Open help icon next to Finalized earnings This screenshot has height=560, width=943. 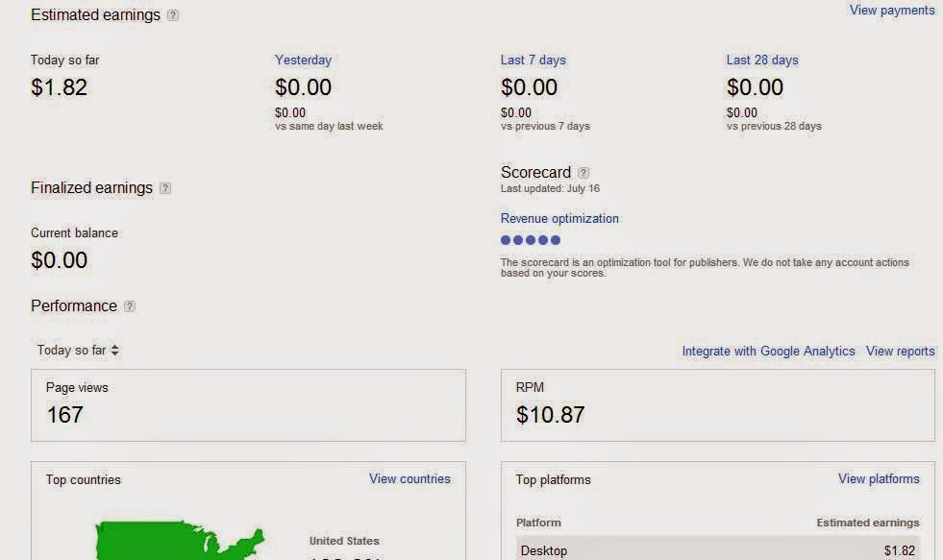[x=165, y=188]
